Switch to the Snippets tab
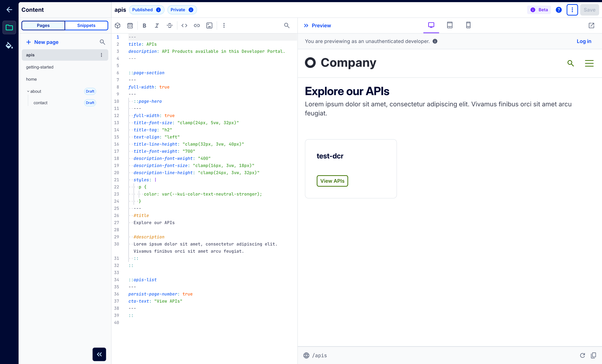The image size is (602, 364). click(x=86, y=25)
